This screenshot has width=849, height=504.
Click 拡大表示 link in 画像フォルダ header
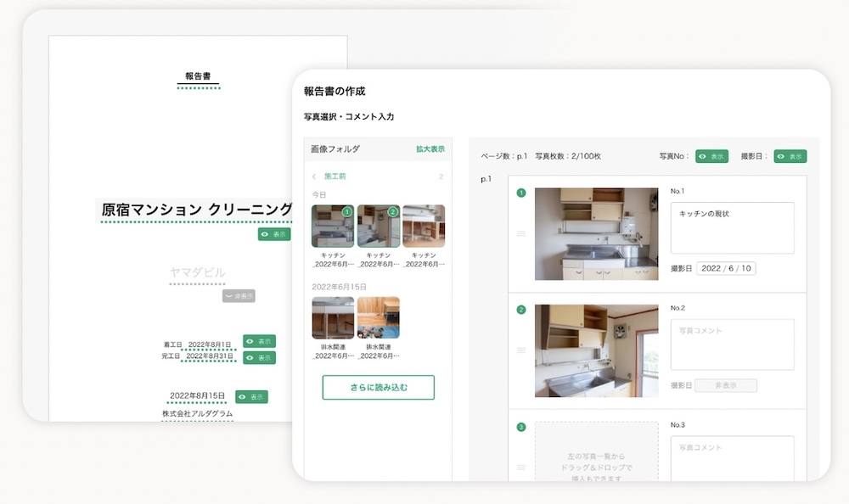(x=430, y=148)
